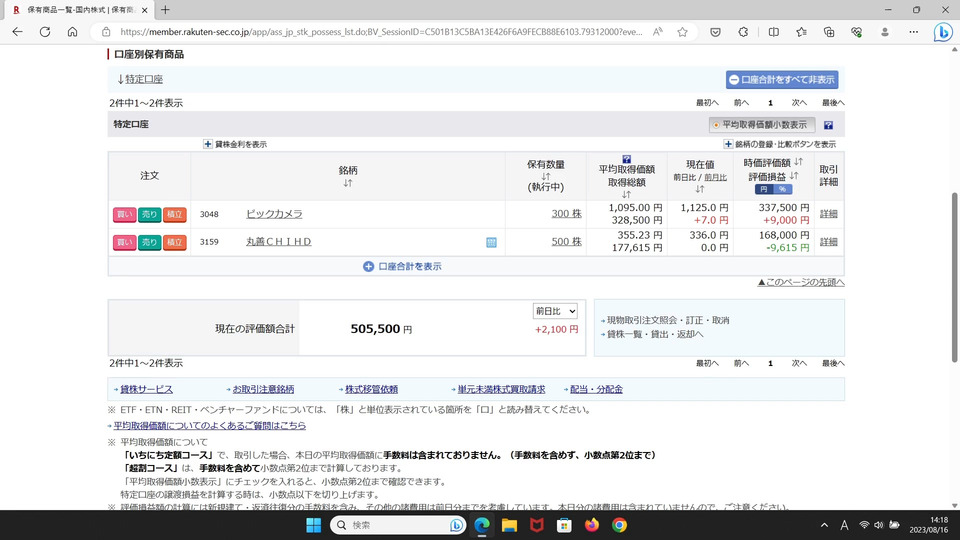
Task: Open 丸善CHIHD stock link
Action: [279, 242]
